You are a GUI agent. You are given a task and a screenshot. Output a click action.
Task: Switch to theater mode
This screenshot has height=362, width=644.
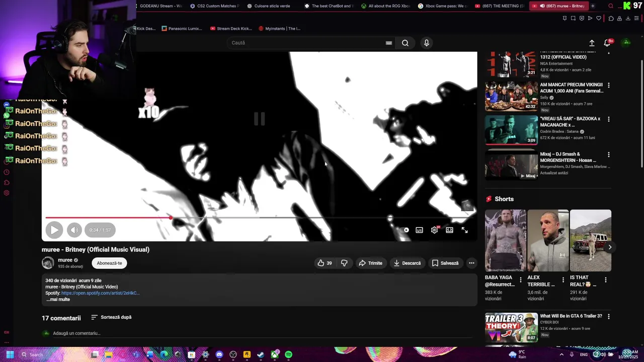[x=449, y=230]
